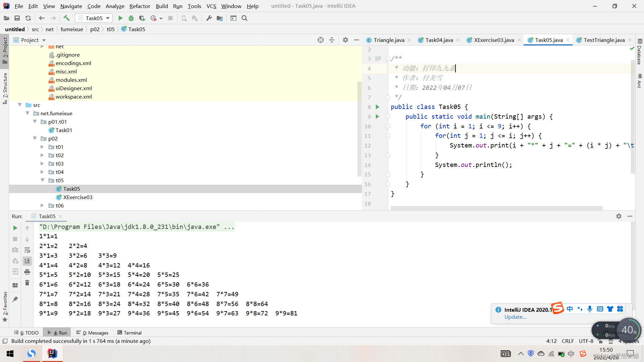The image size is (644, 362).
Task: Click the Run panel stop icon
Action: click(15, 239)
